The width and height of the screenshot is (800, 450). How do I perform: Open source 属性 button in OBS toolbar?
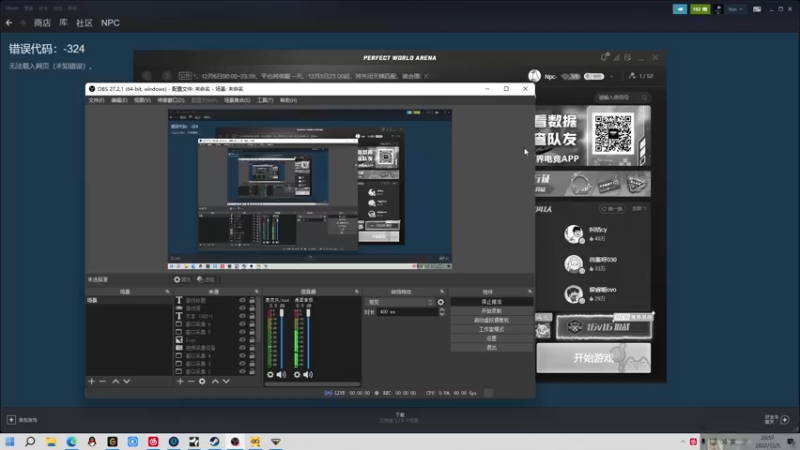[x=182, y=280]
